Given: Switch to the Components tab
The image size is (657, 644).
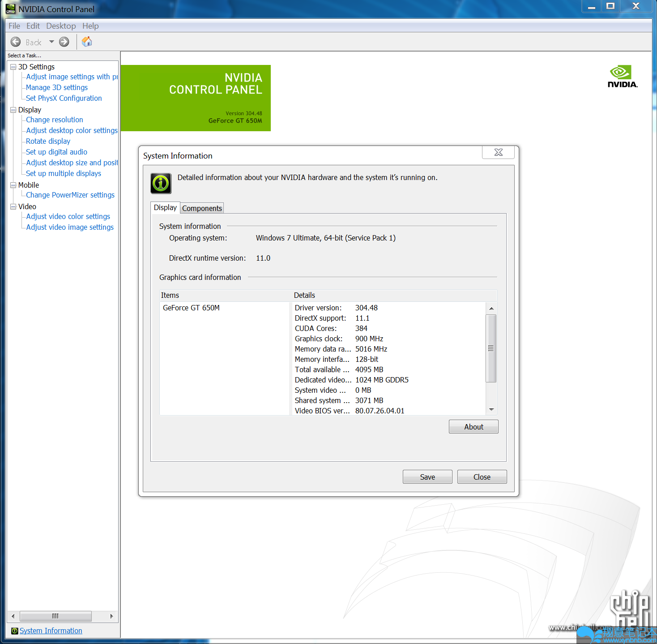Looking at the screenshot, I should tap(202, 208).
